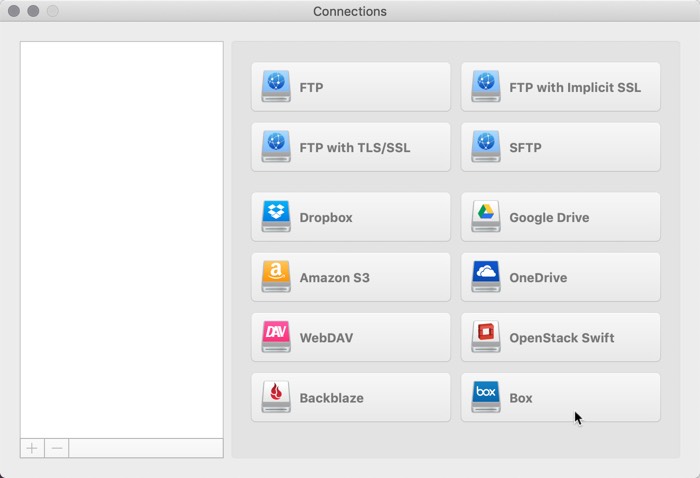Pick the FTP with TLS/SSL option
This screenshot has height=478, width=700.
350,147
